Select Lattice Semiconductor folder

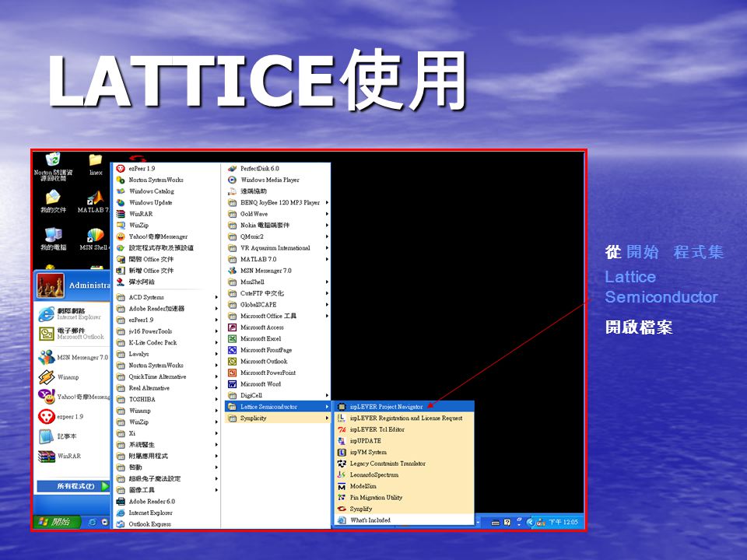[x=277, y=407]
